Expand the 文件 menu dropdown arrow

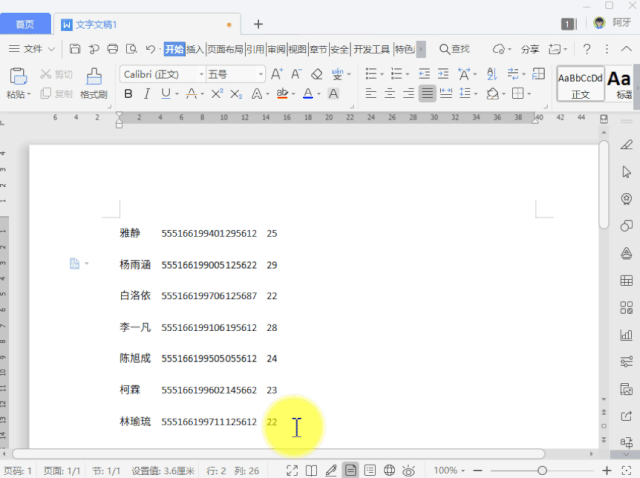click(x=51, y=49)
